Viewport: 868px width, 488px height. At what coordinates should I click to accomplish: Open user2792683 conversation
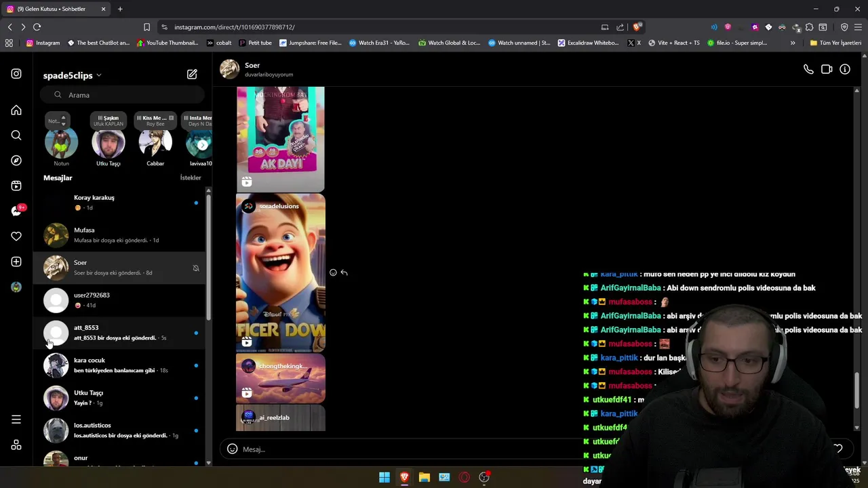(119, 300)
